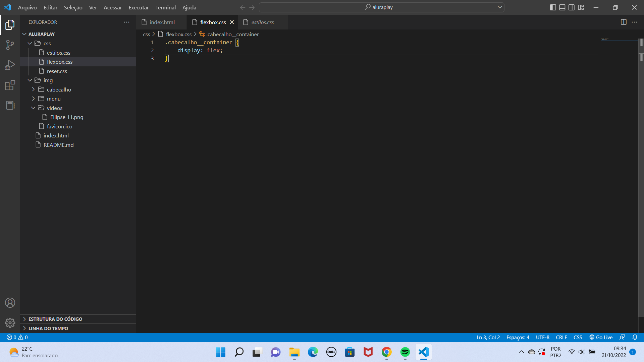Collapse the videos folder
644x362 pixels.
click(x=78, y=108)
